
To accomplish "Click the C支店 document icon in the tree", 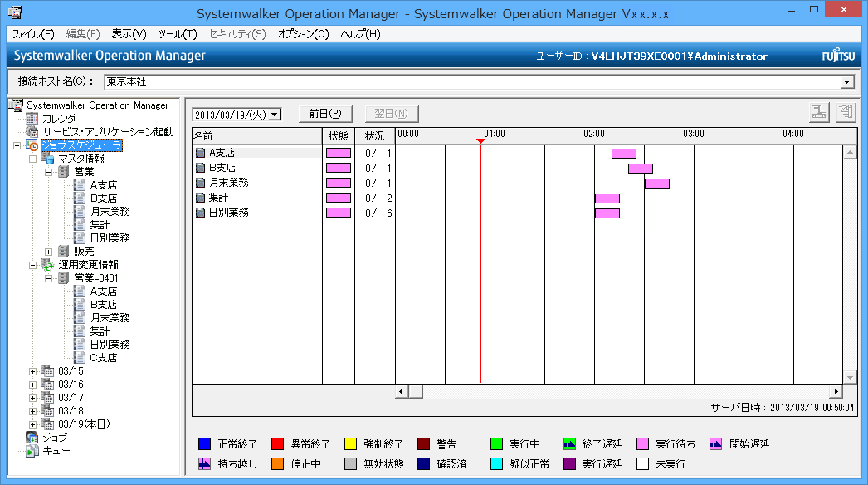I will pyautogui.click(x=80, y=357).
